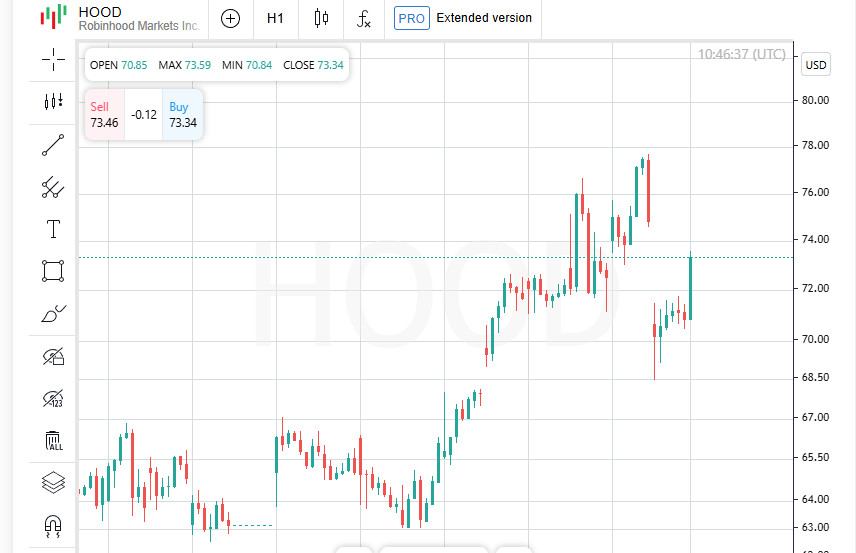Pick the rectangle shape tool

click(53, 271)
